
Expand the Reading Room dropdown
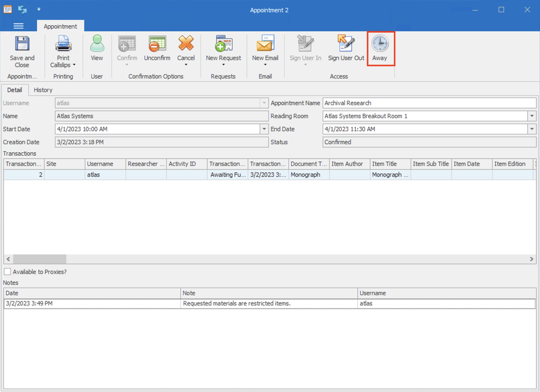click(x=532, y=116)
